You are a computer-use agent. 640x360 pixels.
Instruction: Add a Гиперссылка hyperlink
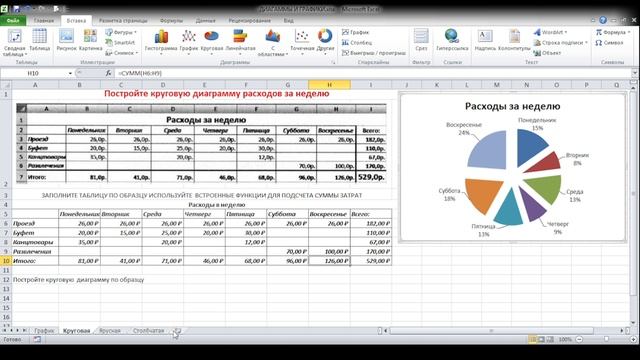451,40
